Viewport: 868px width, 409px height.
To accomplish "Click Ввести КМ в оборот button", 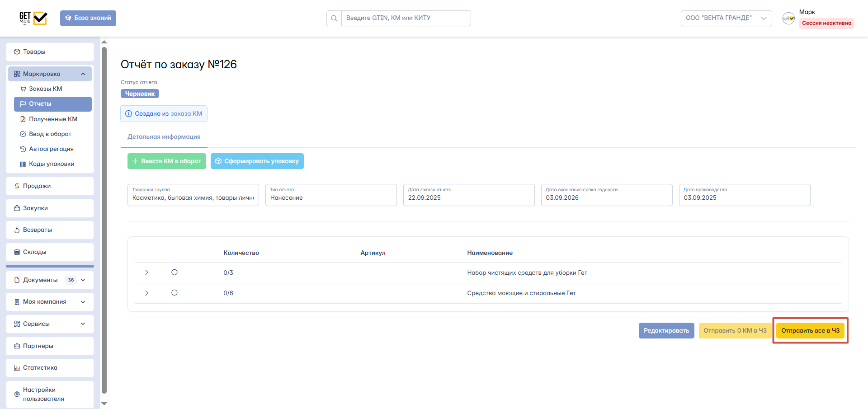I will pos(167,161).
